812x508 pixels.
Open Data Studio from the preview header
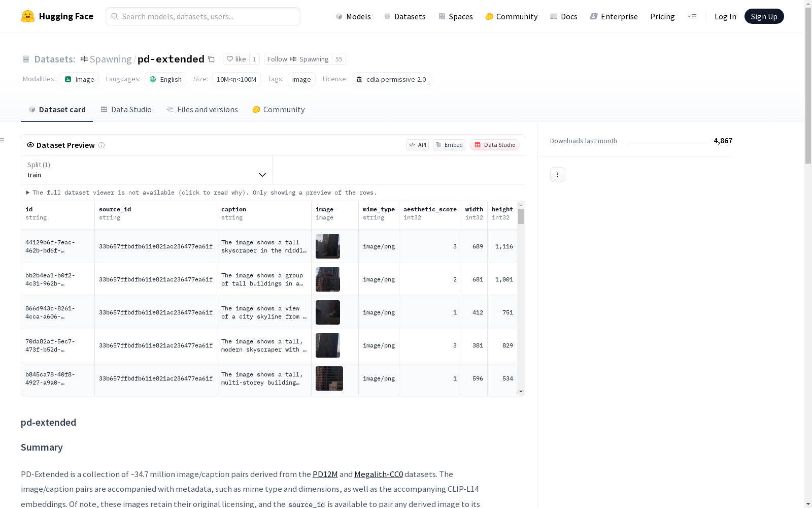[494, 145]
